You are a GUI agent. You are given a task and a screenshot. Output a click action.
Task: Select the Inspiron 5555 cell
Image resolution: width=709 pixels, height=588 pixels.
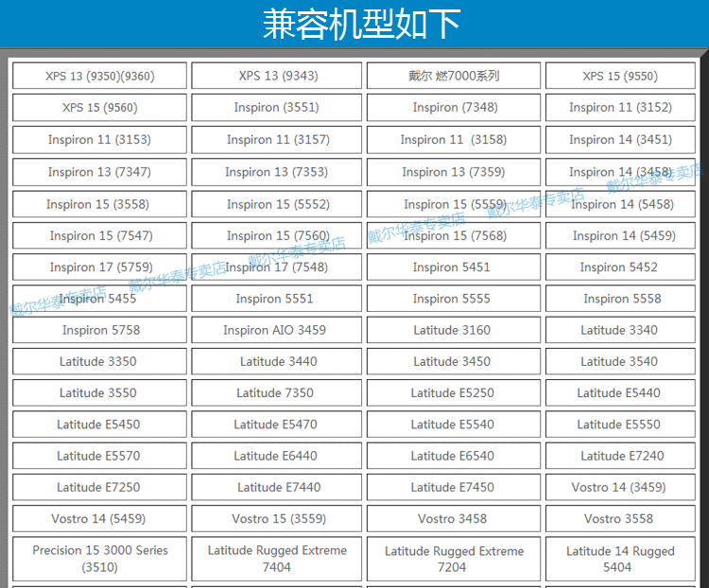(454, 298)
